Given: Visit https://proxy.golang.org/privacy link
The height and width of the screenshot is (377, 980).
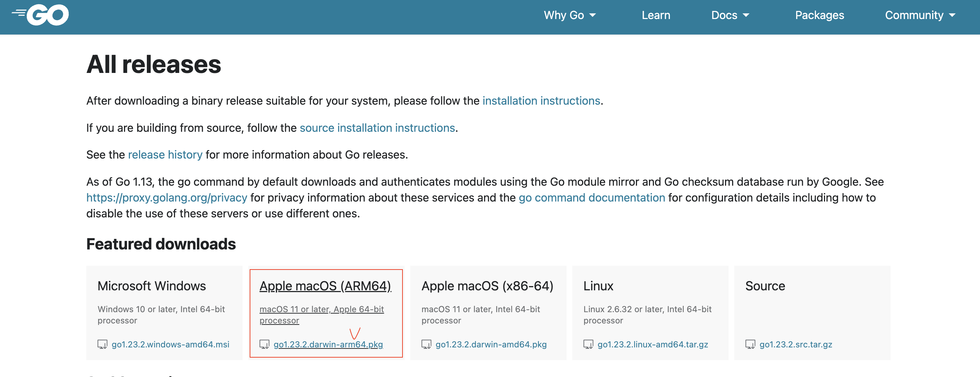Looking at the screenshot, I should [167, 198].
